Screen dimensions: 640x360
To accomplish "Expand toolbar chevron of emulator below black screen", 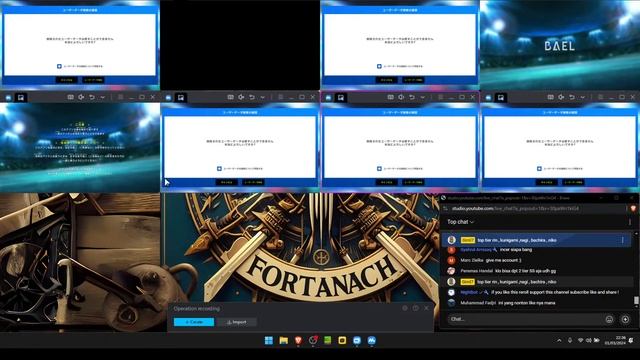I will pyautogui.click(x=262, y=97).
